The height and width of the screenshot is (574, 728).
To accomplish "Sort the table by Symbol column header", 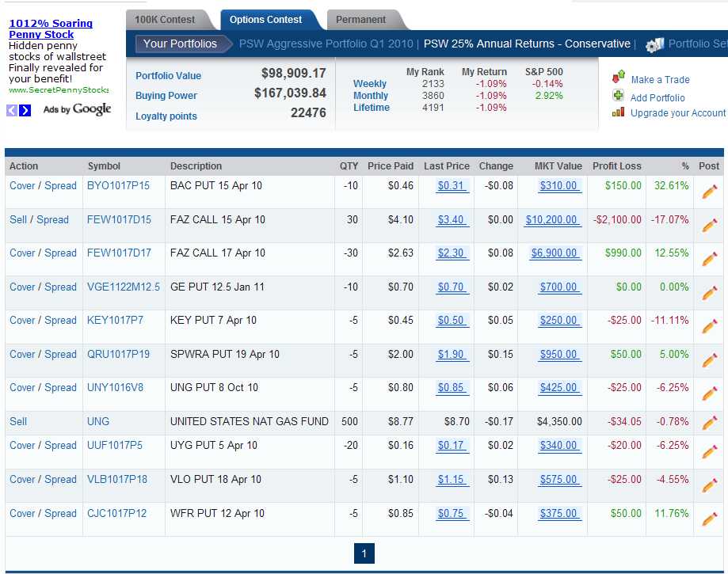I will (x=104, y=166).
